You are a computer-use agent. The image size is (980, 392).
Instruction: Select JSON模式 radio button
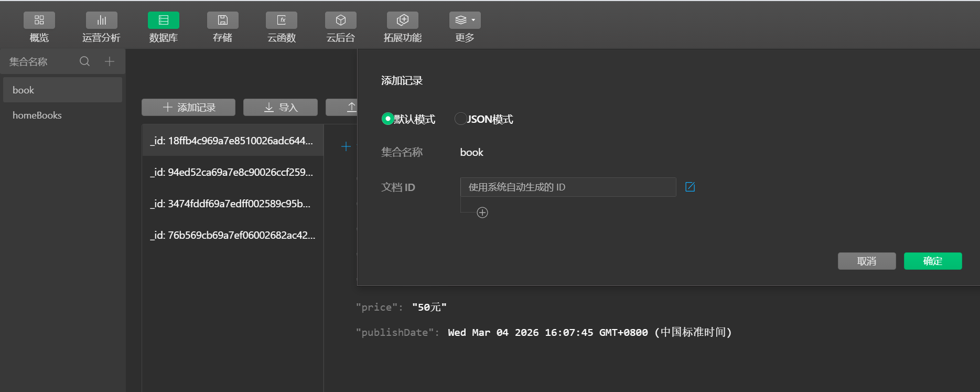tap(460, 119)
